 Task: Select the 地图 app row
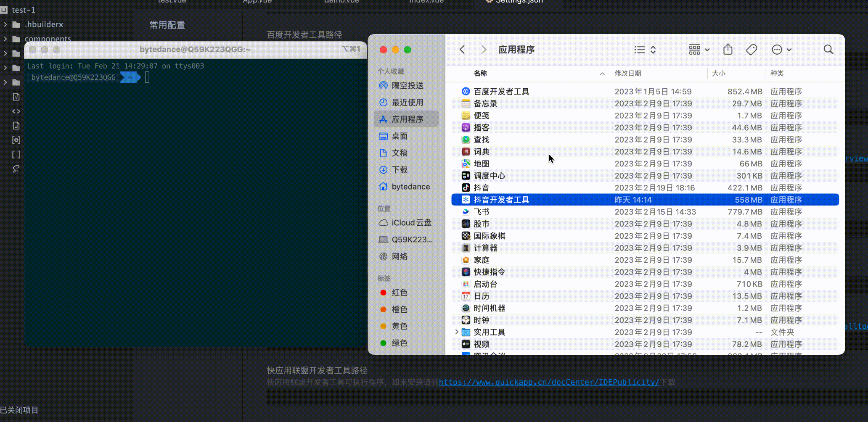(645, 164)
